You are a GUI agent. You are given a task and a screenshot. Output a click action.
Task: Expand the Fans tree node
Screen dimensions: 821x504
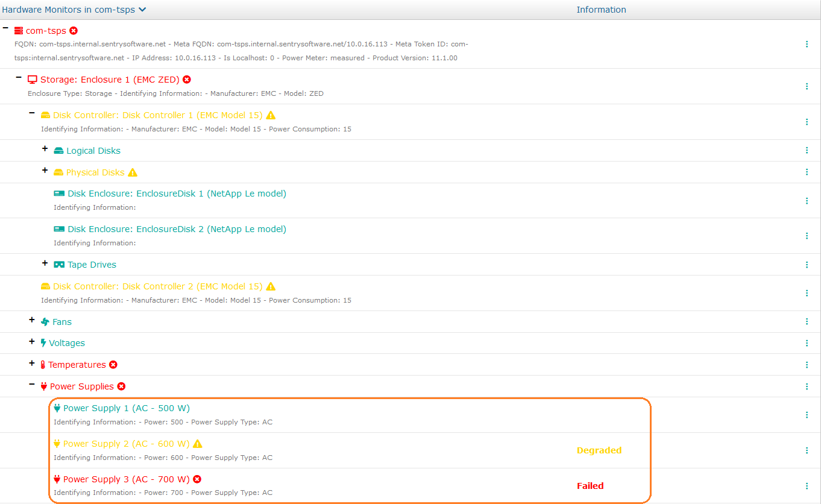[32, 320]
